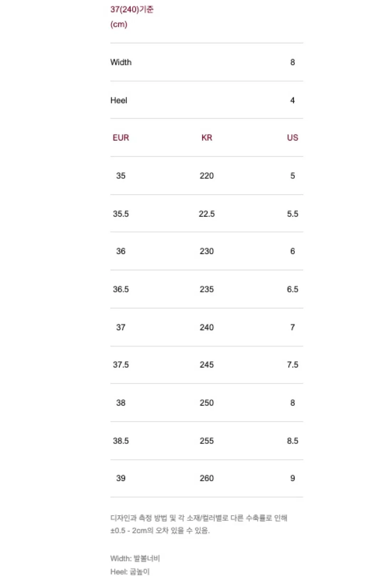Click the Width value 8
This screenshot has width=392, height=588.
293,62
